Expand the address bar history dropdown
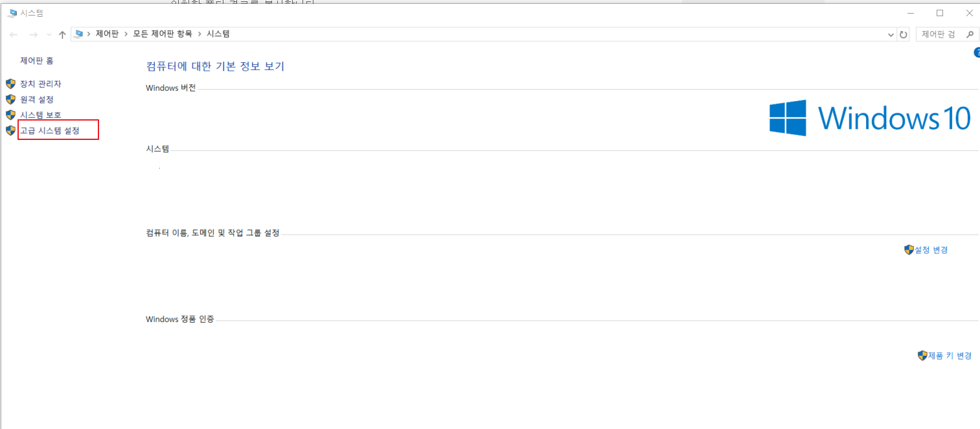This screenshot has height=429, width=980. (890, 34)
